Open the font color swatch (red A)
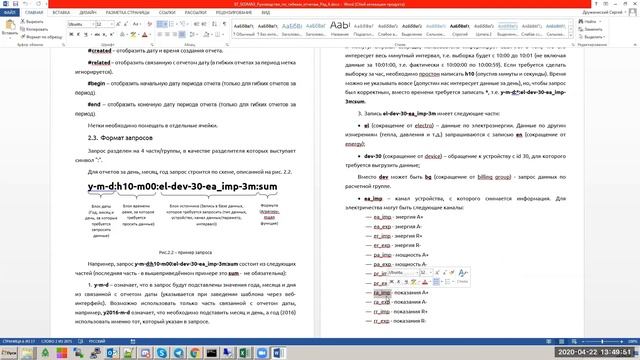This screenshot has height=360, width=640. 144,35
